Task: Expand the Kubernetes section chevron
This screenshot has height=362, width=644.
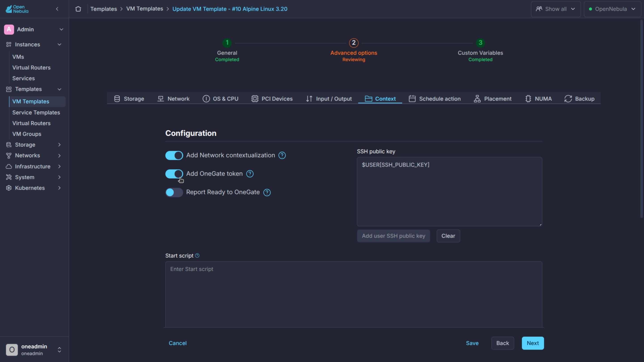Action: click(x=59, y=188)
